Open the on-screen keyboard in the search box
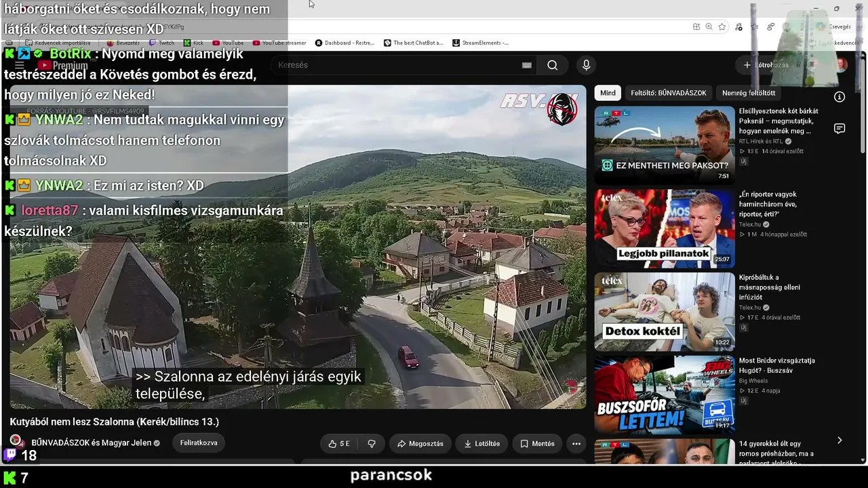This screenshot has width=868, height=488. [527, 65]
